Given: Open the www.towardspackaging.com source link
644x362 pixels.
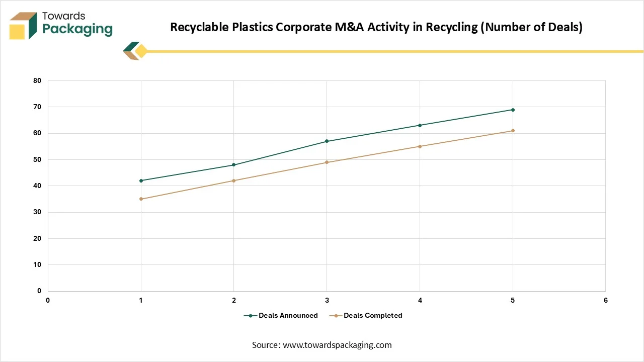Looking at the screenshot, I should click(x=337, y=345).
